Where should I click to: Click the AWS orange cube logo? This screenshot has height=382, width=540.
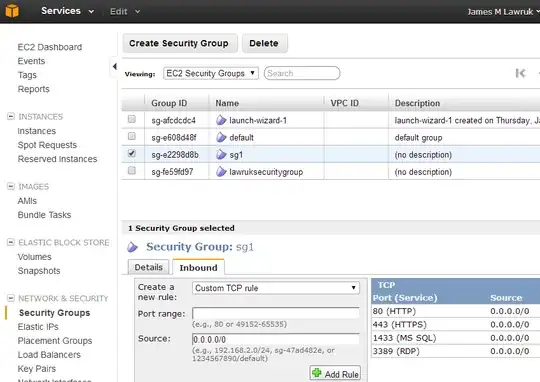[12, 11]
